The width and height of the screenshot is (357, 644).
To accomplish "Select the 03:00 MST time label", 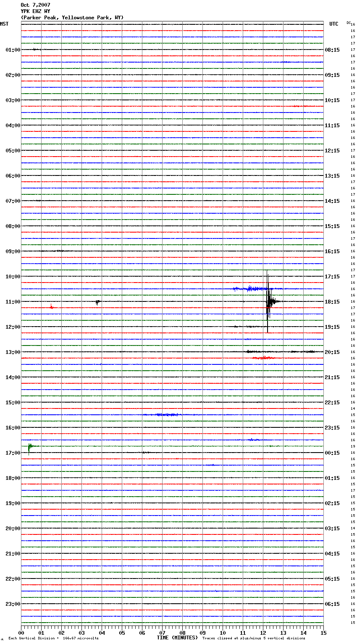I will pos(13,100).
